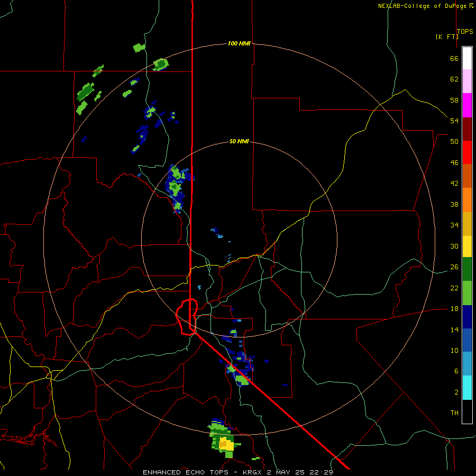
Task: Click the white swatch in the tops legend
Action: pyautogui.click(x=467, y=58)
